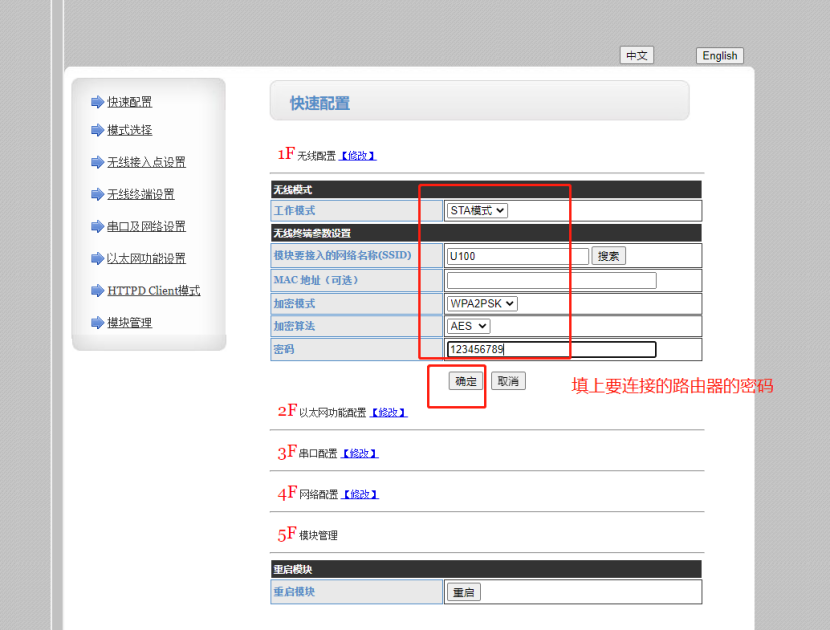Viewport: 830px width, 630px height.
Task: Open 修改 link for 无线配置
Action: coord(358,156)
